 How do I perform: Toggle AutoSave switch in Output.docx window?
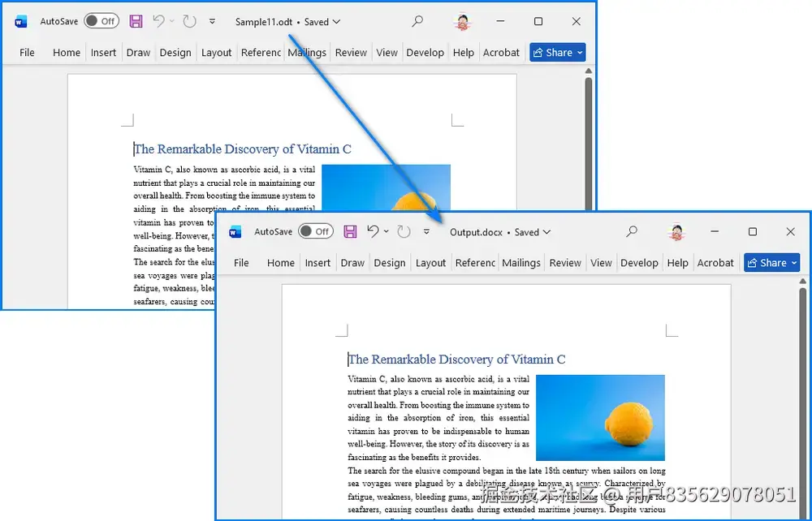(x=315, y=231)
